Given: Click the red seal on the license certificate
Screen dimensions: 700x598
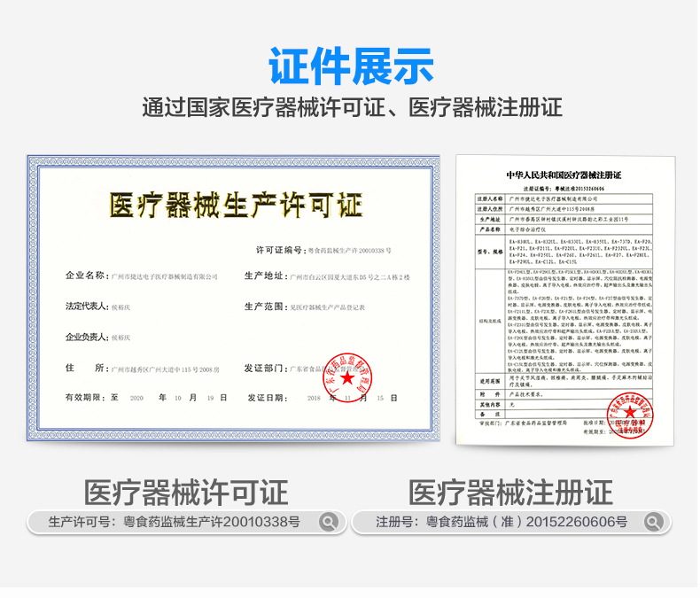Looking at the screenshot, I should (347, 378).
